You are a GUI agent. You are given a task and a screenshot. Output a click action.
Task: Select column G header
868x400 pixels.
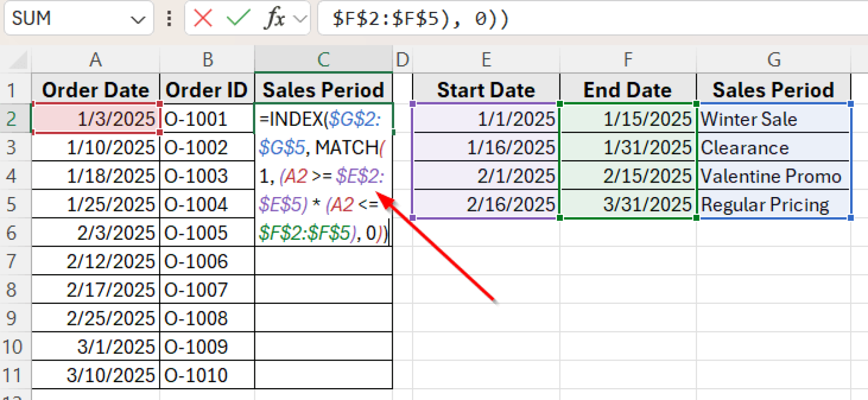coord(773,60)
